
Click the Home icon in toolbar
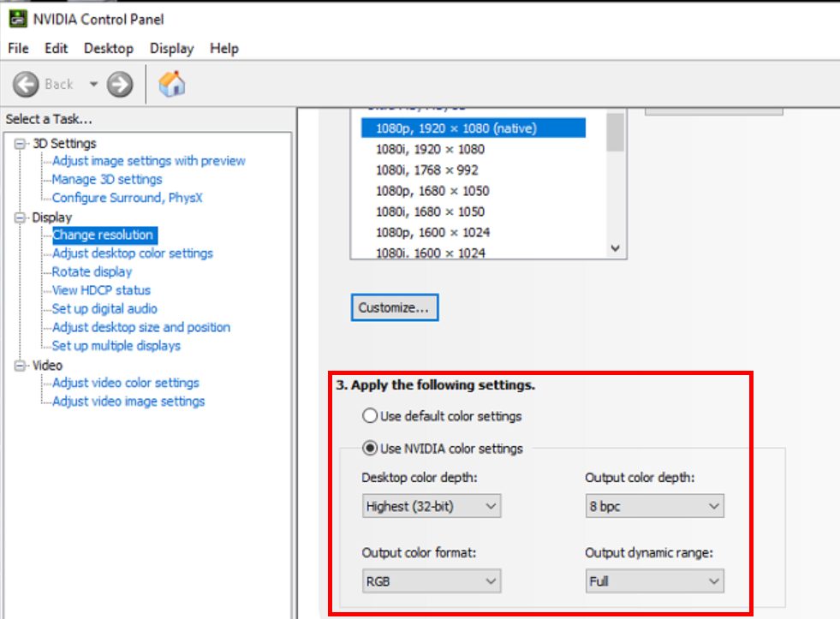tap(172, 84)
